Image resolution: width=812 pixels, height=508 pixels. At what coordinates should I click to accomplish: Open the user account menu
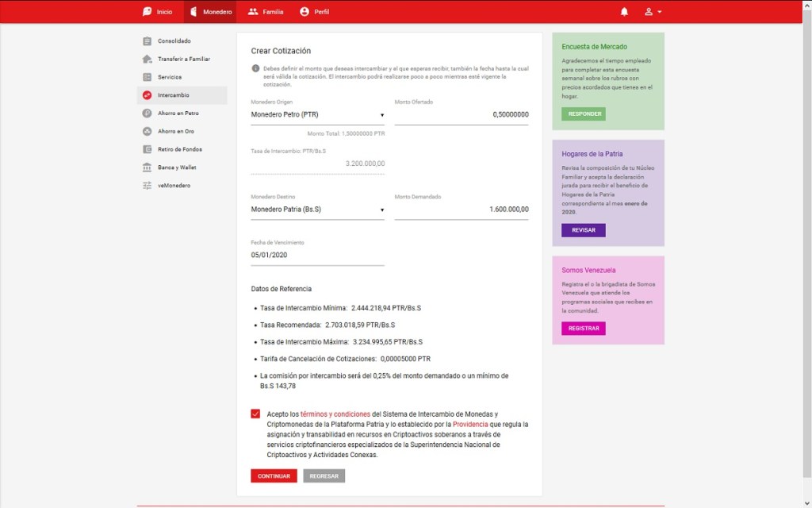pos(653,12)
